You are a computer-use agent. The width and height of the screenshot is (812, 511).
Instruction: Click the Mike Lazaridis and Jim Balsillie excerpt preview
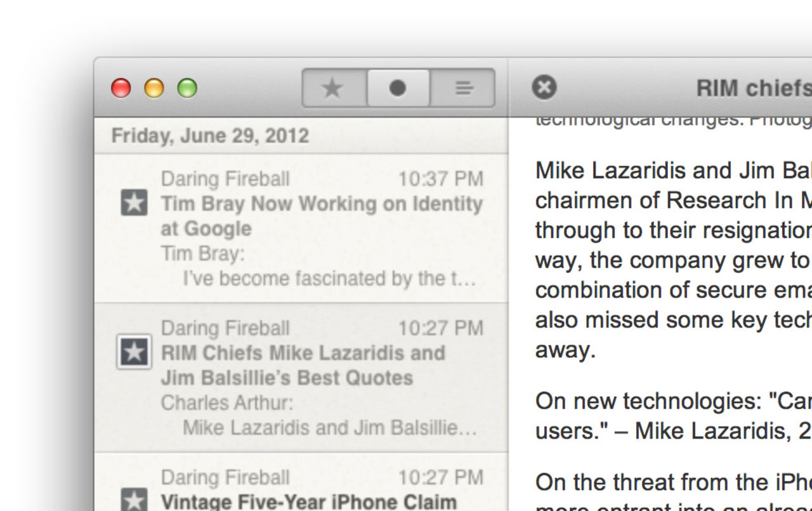point(330,428)
